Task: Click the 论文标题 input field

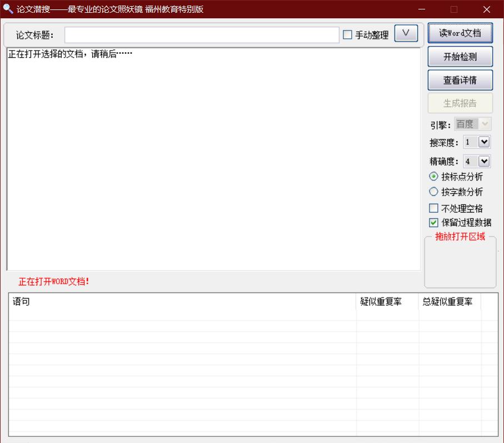Action: (202, 34)
